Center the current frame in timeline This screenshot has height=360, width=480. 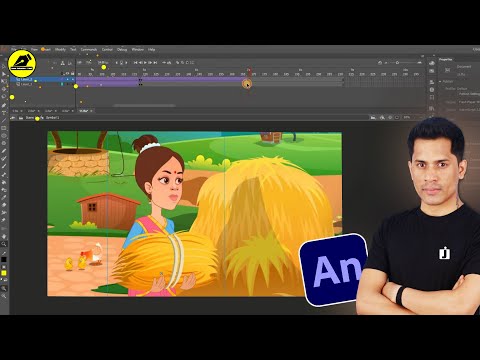click(x=164, y=63)
